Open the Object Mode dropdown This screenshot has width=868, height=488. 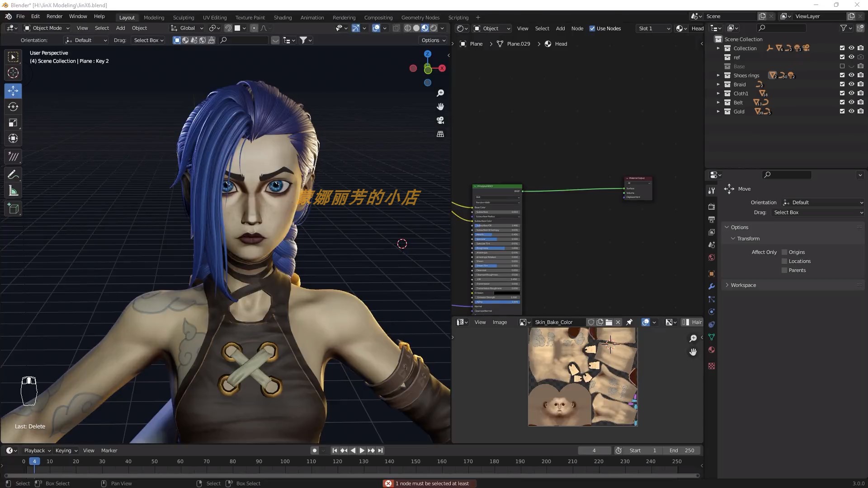47,28
